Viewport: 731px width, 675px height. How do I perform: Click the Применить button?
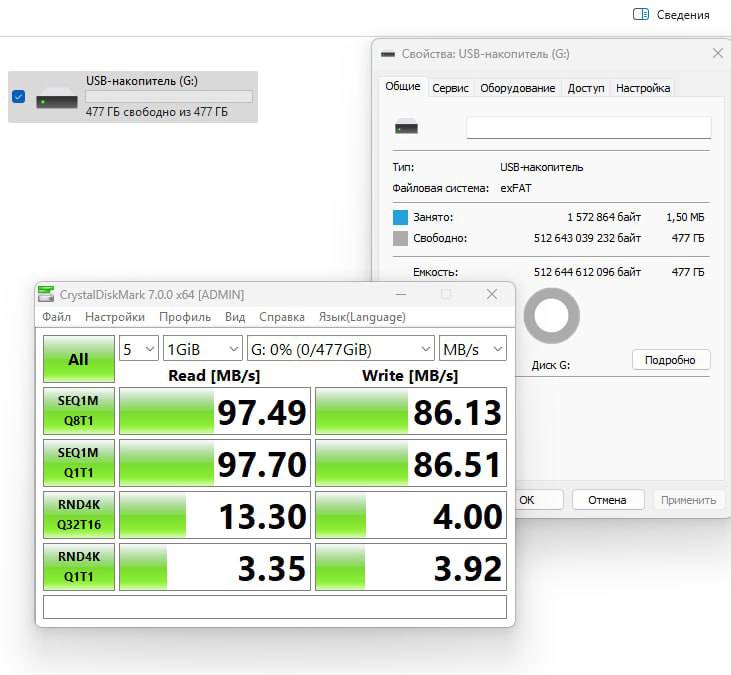688,500
